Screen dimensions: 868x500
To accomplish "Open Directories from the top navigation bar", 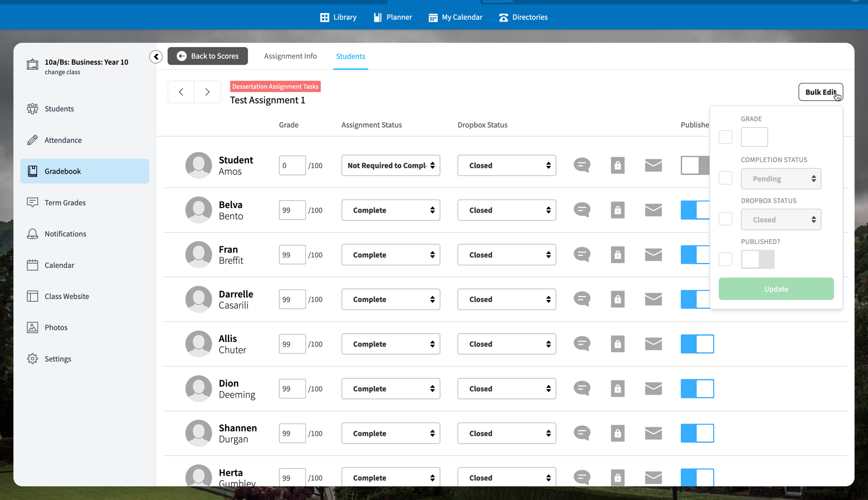I will tap(523, 17).
